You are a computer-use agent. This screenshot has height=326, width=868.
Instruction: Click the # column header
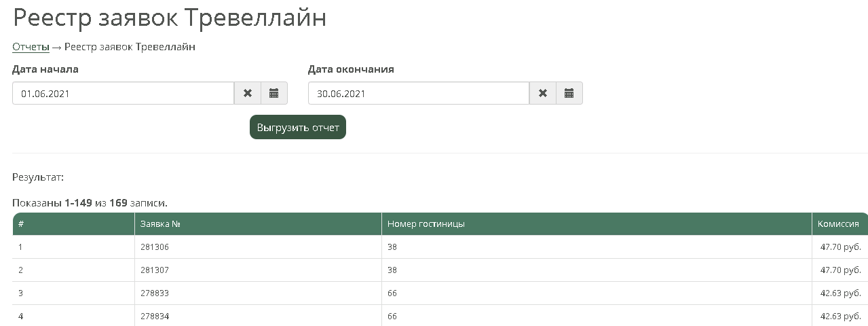pos(22,224)
